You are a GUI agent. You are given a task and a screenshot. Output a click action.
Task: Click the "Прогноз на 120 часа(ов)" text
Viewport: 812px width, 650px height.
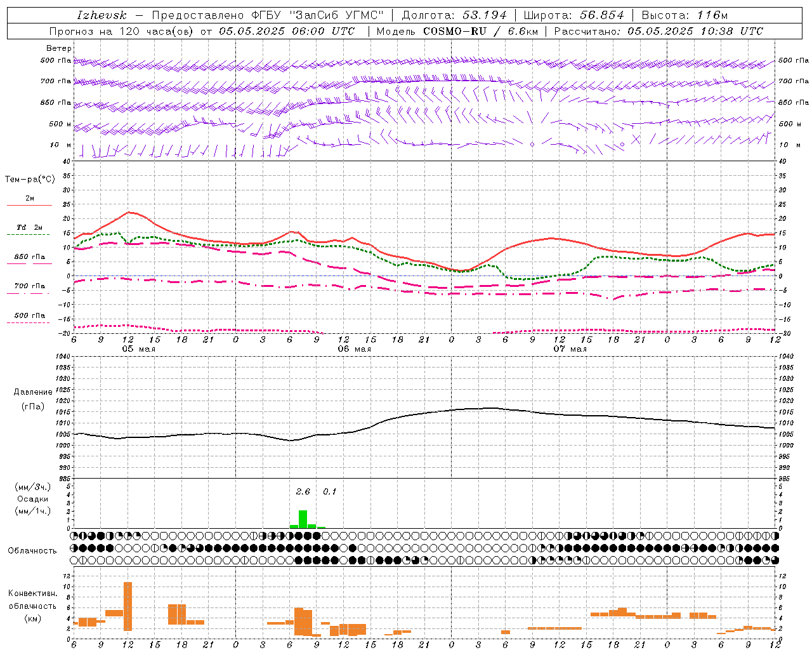click(x=122, y=31)
